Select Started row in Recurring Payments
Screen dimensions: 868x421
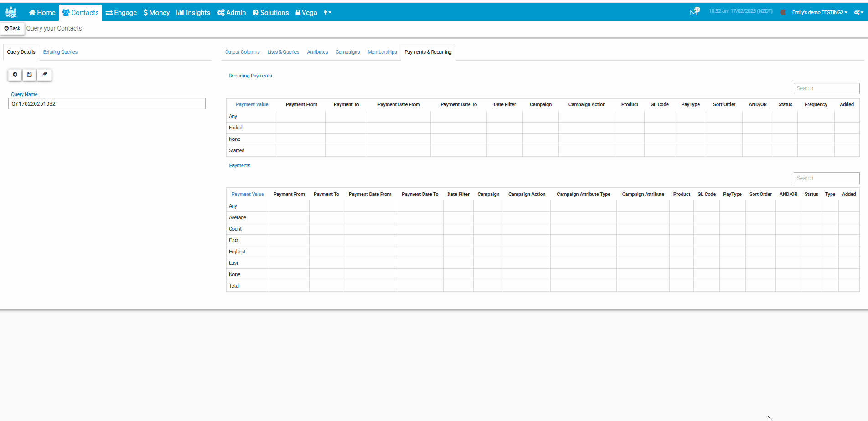[542, 151]
